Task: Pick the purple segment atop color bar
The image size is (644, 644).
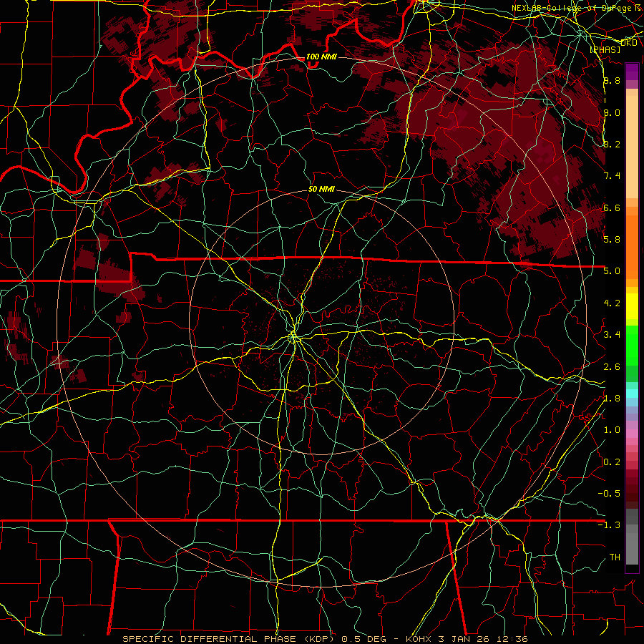Action: click(x=632, y=72)
